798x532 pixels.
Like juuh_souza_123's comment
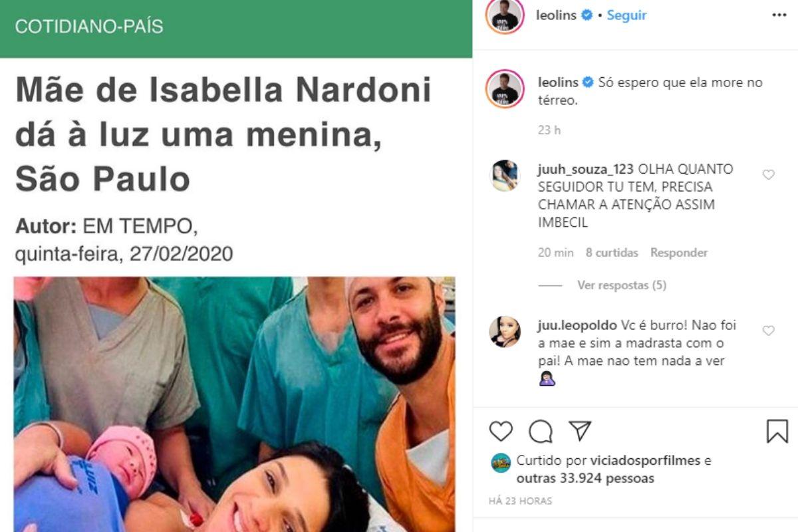tap(768, 175)
